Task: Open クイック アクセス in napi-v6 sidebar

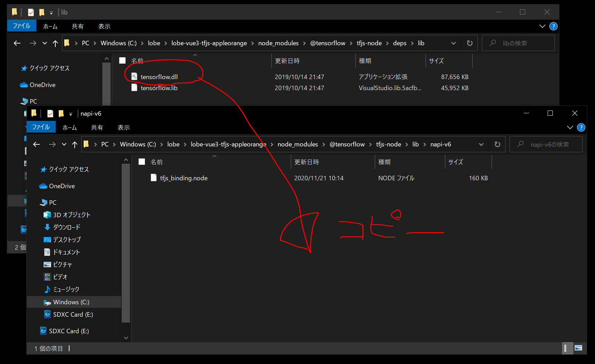Action: coord(65,169)
